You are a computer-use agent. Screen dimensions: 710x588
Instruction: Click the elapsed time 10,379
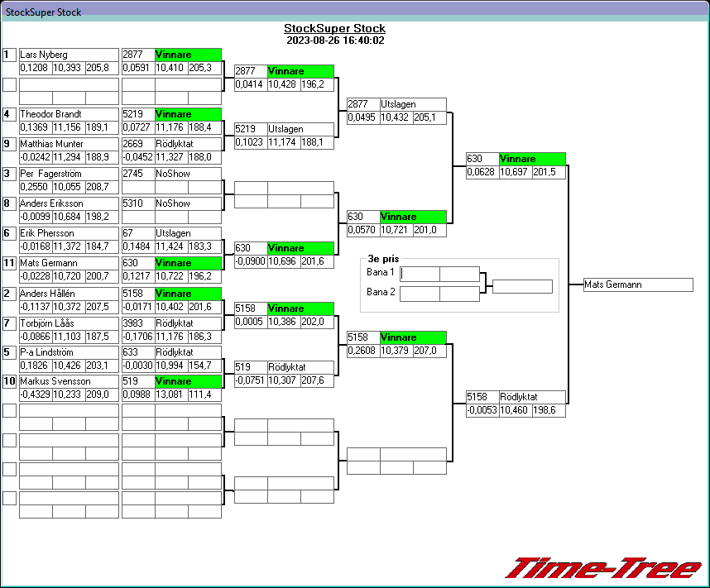pos(396,351)
